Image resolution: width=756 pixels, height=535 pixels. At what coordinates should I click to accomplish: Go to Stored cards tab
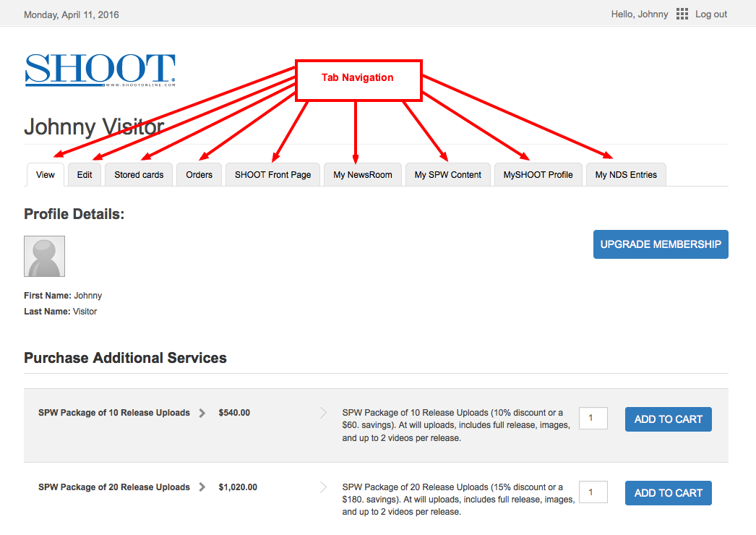point(139,175)
